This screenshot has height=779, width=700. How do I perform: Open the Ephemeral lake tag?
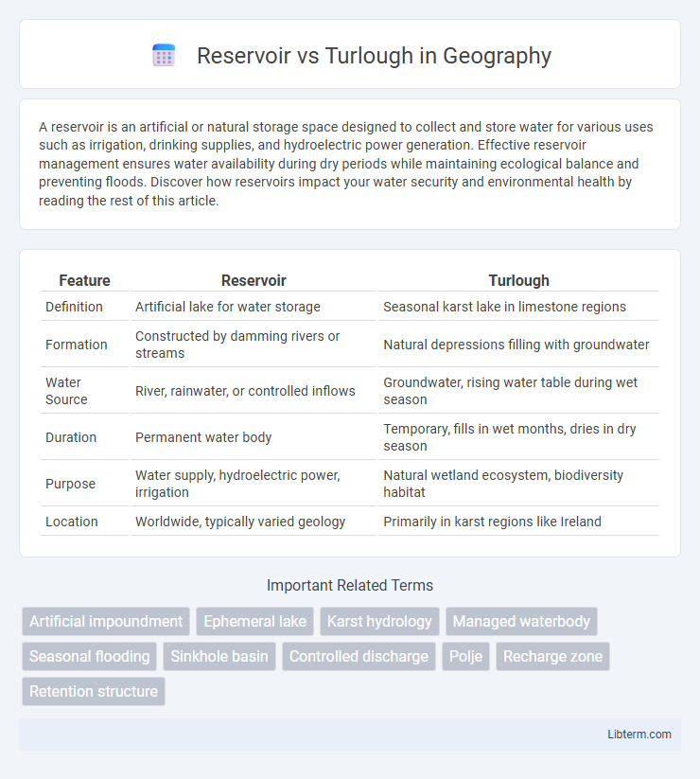254,621
